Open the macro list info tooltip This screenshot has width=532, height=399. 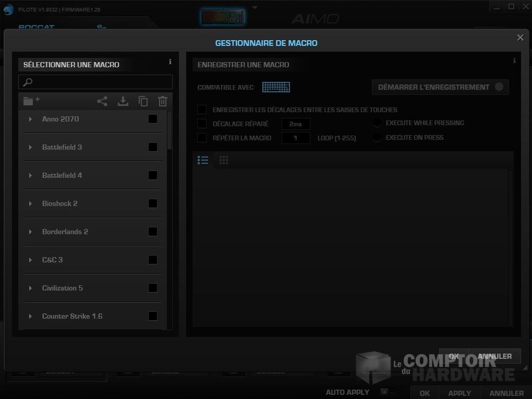tap(170, 62)
